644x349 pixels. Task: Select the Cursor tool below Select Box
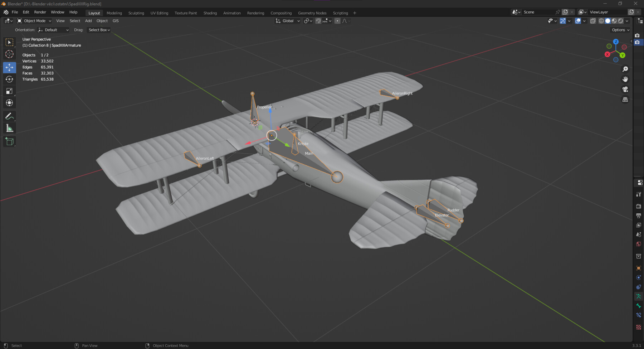click(10, 54)
